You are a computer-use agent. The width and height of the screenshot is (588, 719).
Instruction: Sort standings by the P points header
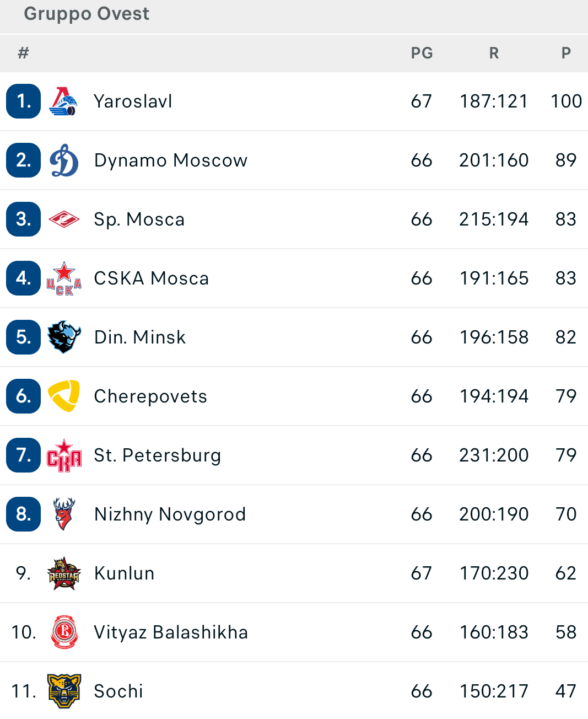point(566,53)
